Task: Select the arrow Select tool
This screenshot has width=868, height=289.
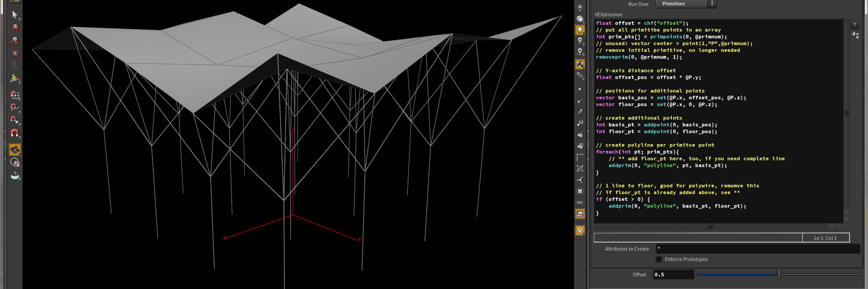Action: (15, 15)
